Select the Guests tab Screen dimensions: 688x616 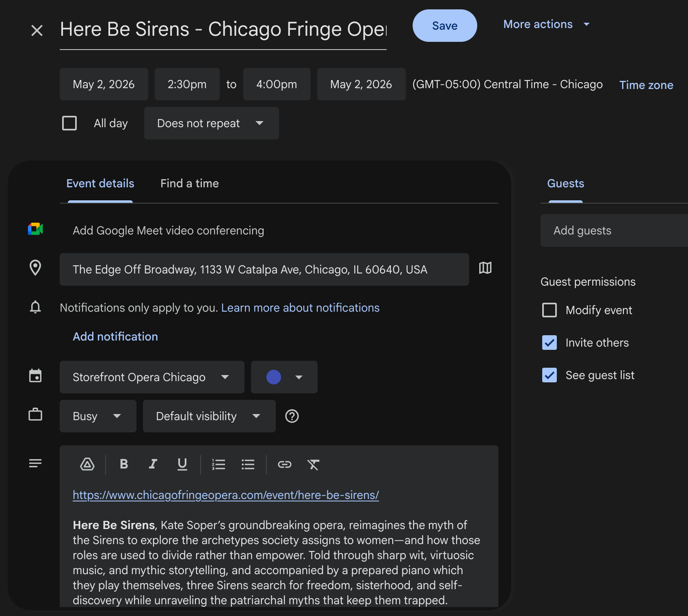(565, 184)
